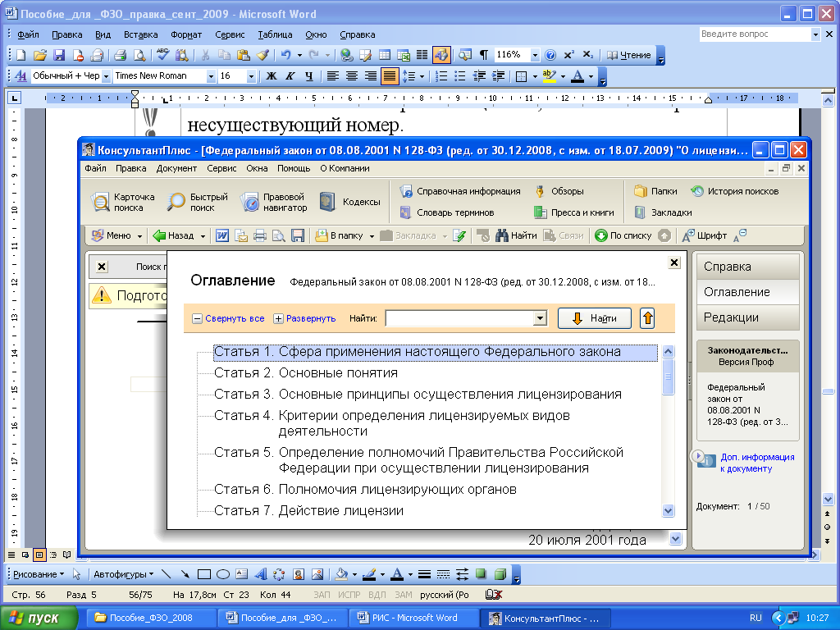Viewport: 840px width, 630px height.
Task: Open Word's Таблица menu
Action: tap(275, 34)
